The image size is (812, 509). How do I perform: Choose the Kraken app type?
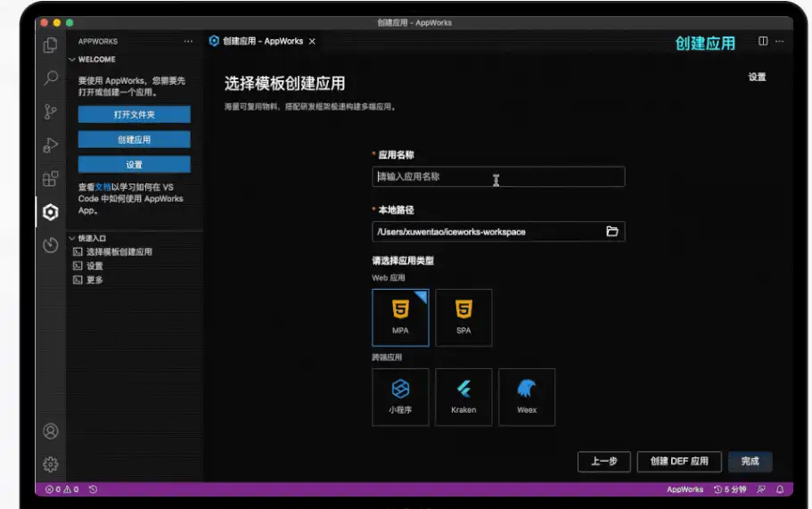(463, 398)
